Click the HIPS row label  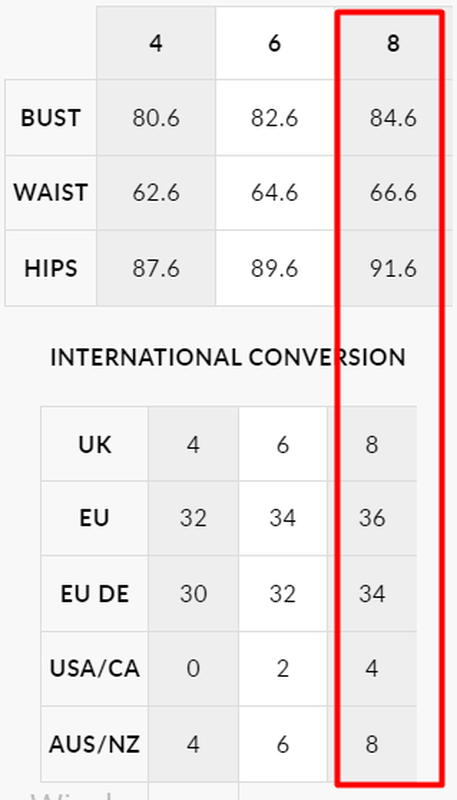pyautogui.click(x=50, y=268)
